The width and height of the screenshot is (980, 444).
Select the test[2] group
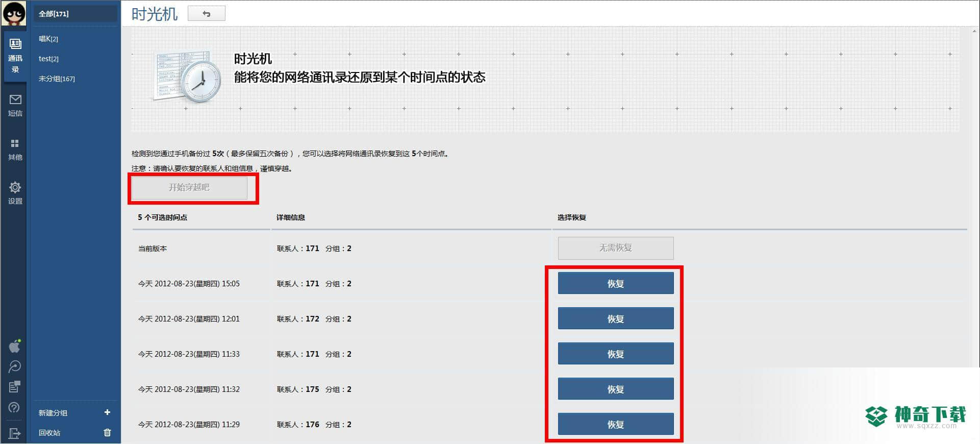click(x=48, y=59)
